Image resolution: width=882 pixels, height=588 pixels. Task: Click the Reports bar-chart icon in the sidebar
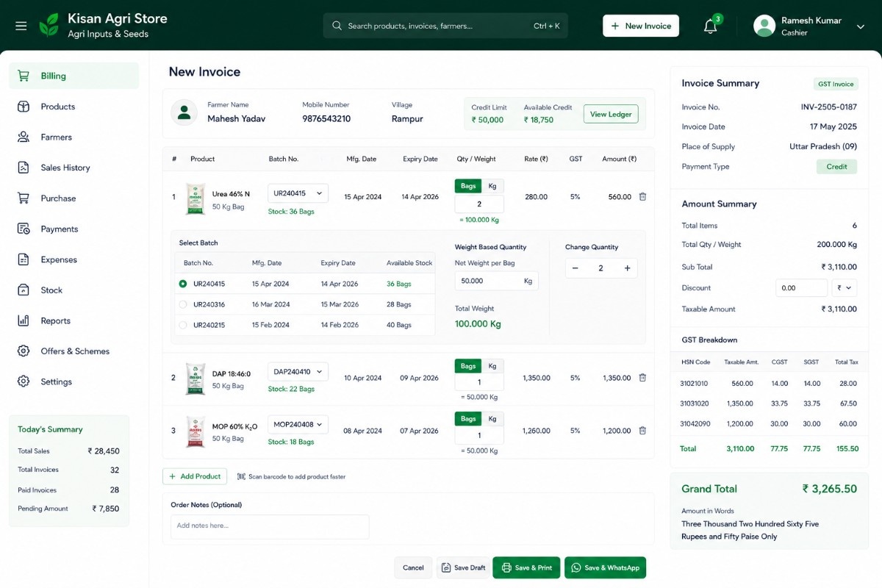click(24, 320)
